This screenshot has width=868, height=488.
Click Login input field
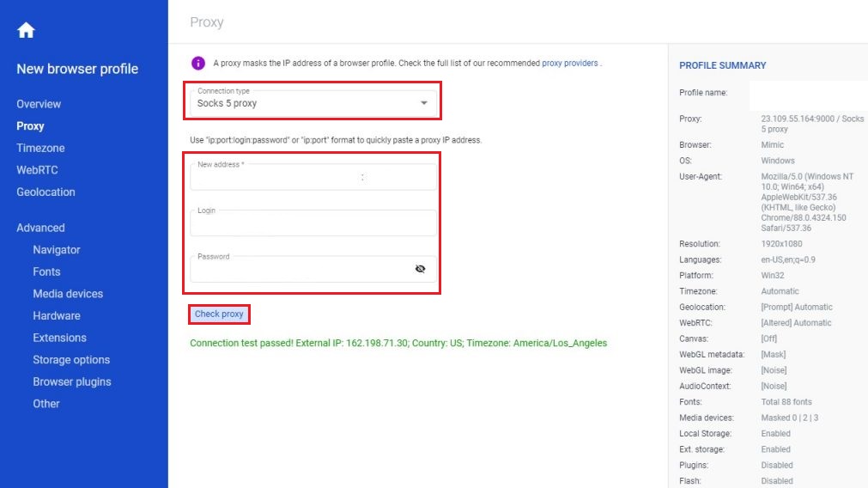(x=313, y=223)
